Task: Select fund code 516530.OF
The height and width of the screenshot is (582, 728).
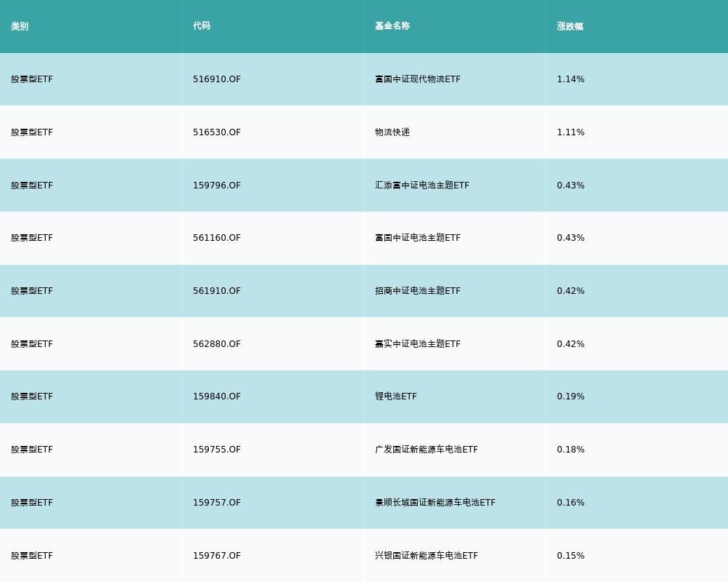Action: point(217,132)
